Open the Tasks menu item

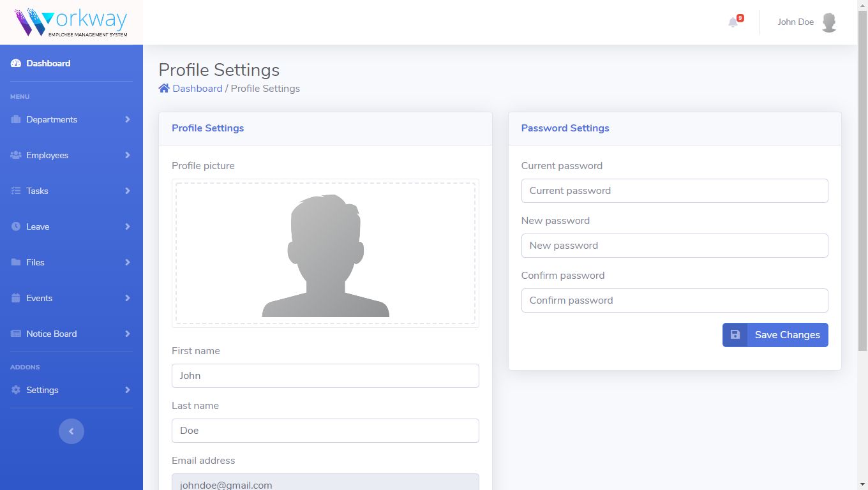tap(37, 191)
